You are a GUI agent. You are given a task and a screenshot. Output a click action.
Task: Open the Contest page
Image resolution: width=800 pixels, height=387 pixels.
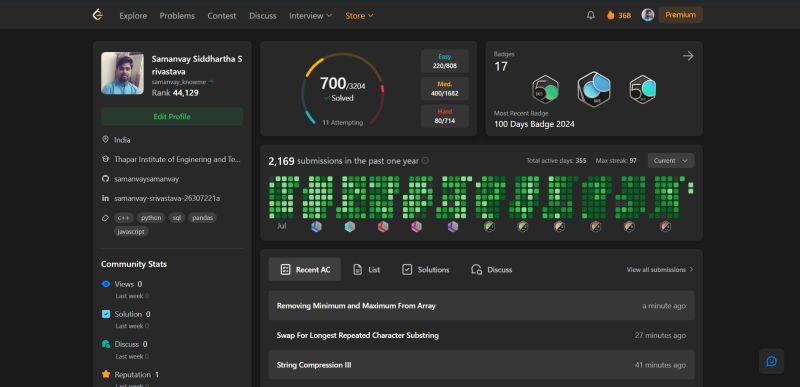[221, 16]
